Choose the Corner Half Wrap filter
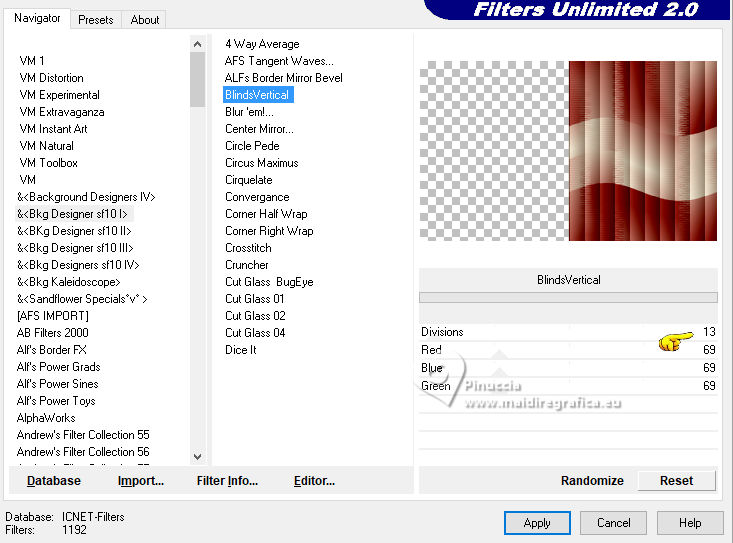Screen dimensions: 733x543 (x=266, y=214)
